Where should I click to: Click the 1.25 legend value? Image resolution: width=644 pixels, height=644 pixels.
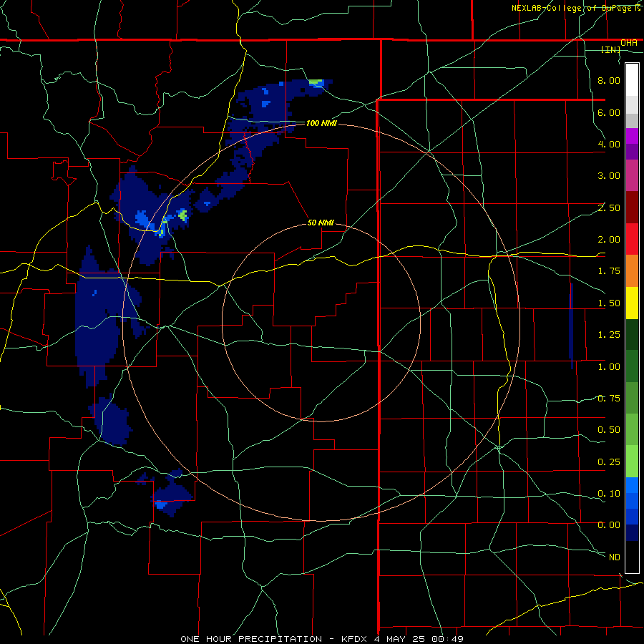pos(609,335)
